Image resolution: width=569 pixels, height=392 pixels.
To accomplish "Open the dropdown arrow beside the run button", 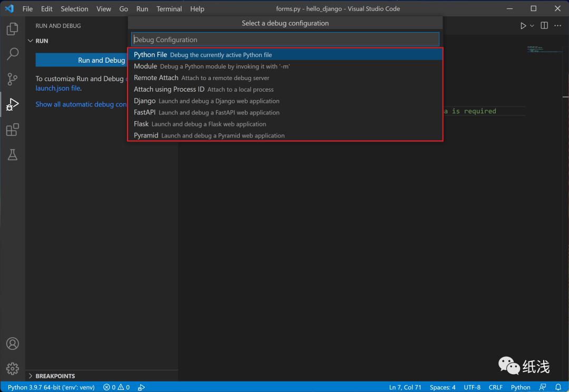I will pos(531,25).
